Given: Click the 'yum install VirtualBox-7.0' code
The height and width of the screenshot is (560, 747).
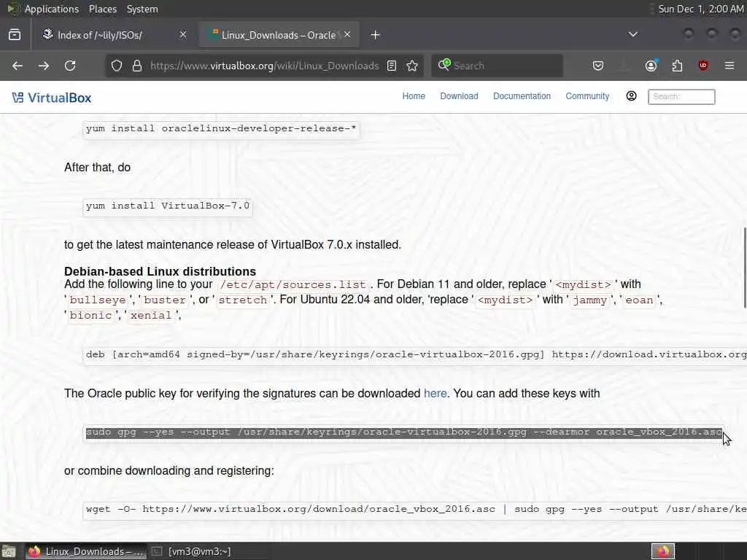Looking at the screenshot, I should click(x=168, y=206).
